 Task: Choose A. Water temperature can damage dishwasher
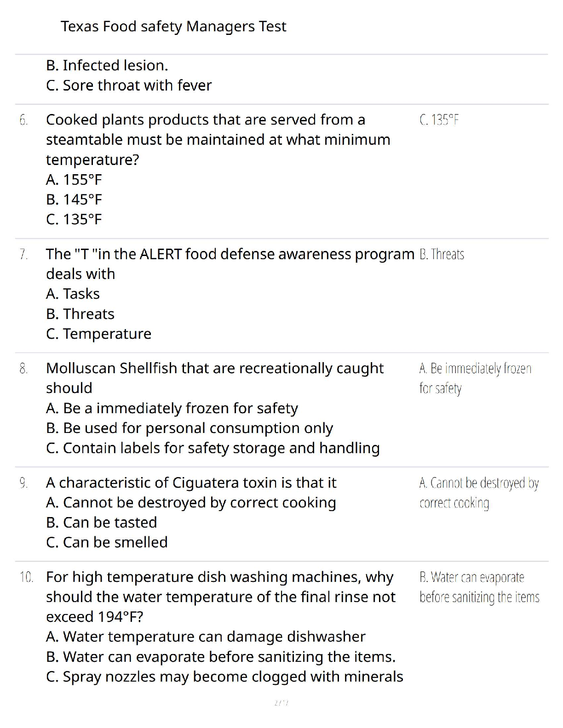(206, 637)
